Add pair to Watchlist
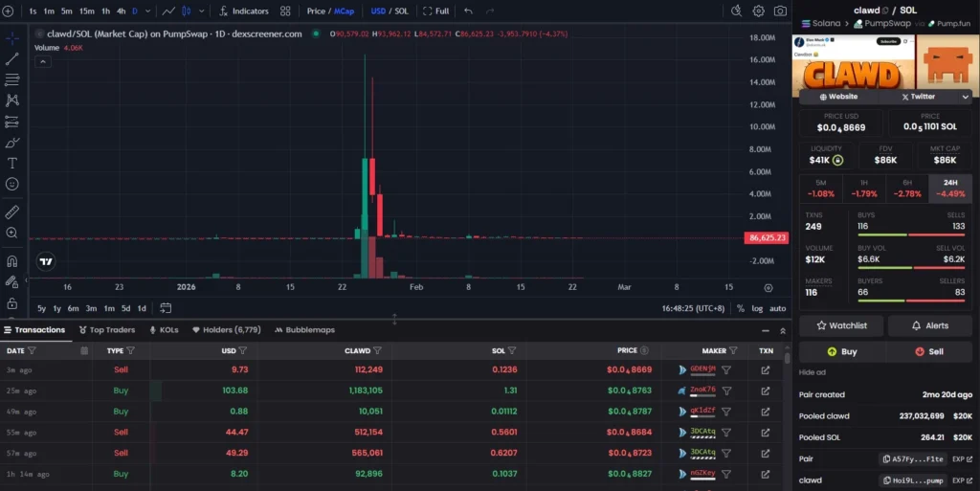 point(841,325)
